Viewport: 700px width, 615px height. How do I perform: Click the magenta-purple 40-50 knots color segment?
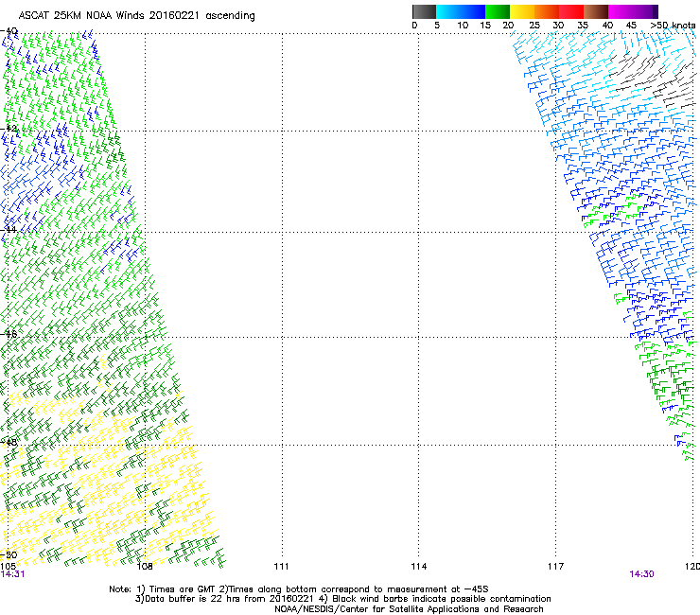tap(633, 11)
